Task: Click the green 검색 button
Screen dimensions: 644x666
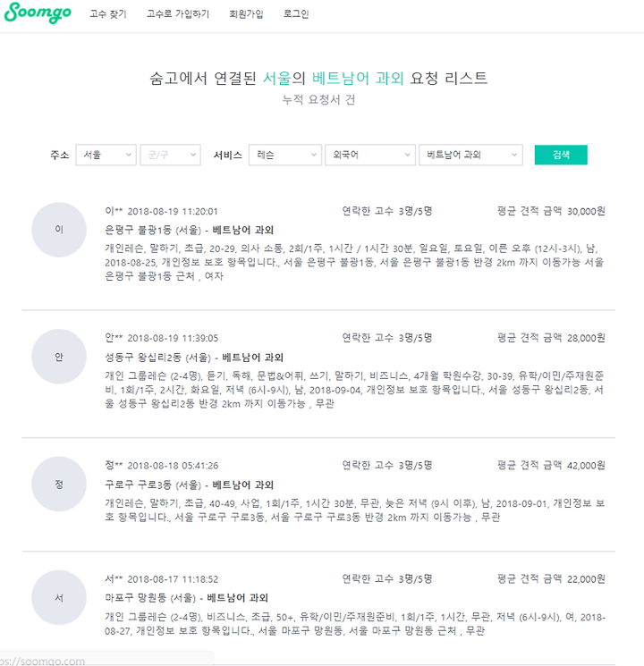Action: tap(561, 155)
